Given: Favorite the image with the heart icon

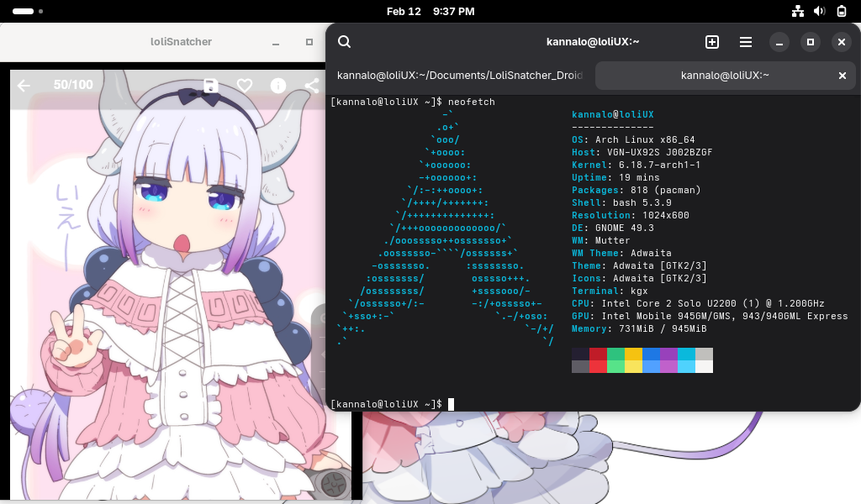Looking at the screenshot, I should 245,86.
